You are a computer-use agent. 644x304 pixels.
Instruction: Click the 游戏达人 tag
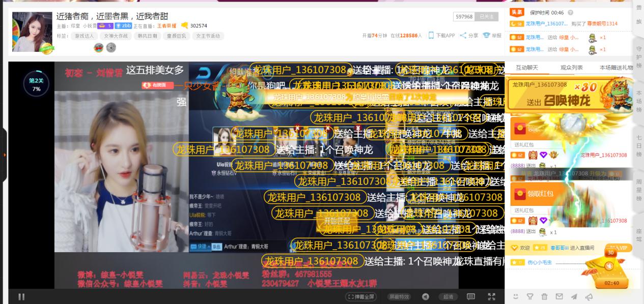tap(84, 36)
